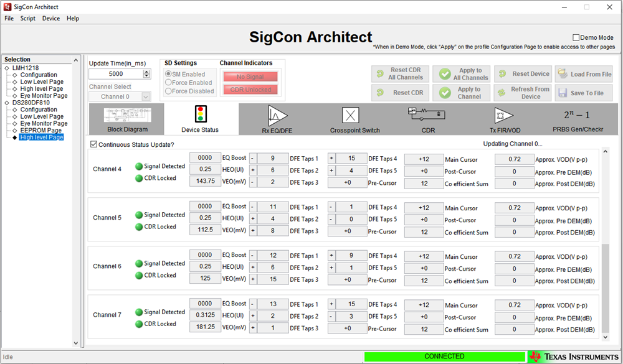The image size is (623, 364).
Task: Click the green CONNECTED status bar
Action: coord(445,357)
